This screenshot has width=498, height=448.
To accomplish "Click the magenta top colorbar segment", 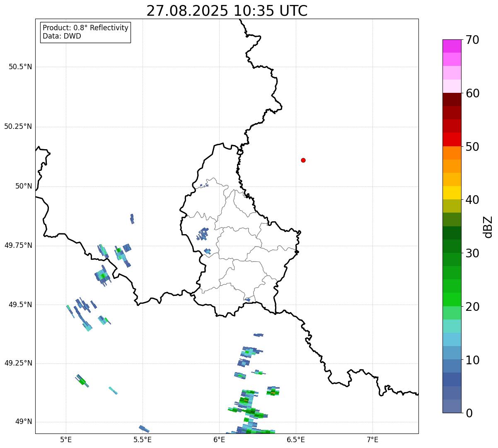I will 452,46.
